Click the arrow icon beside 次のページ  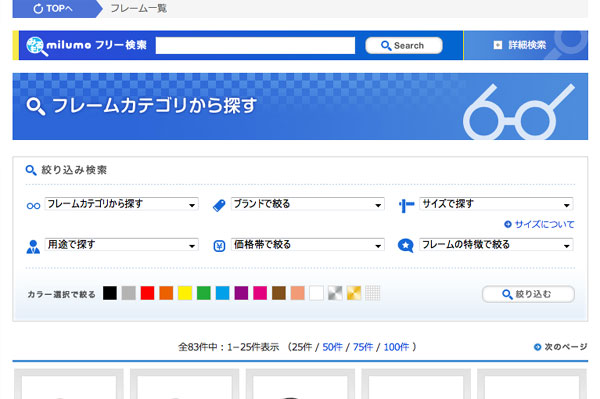tap(538, 347)
